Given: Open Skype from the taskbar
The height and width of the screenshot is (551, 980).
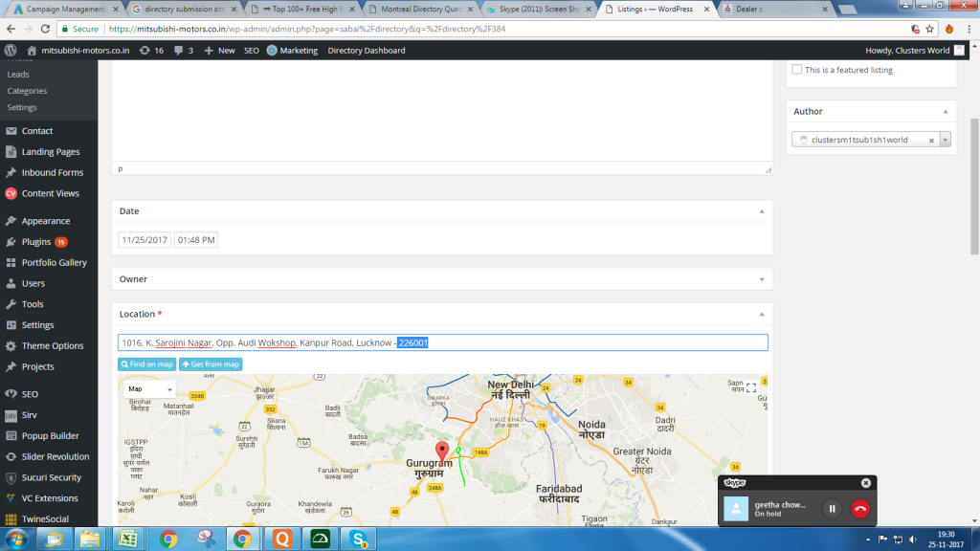Looking at the screenshot, I should tap(359, 539).
